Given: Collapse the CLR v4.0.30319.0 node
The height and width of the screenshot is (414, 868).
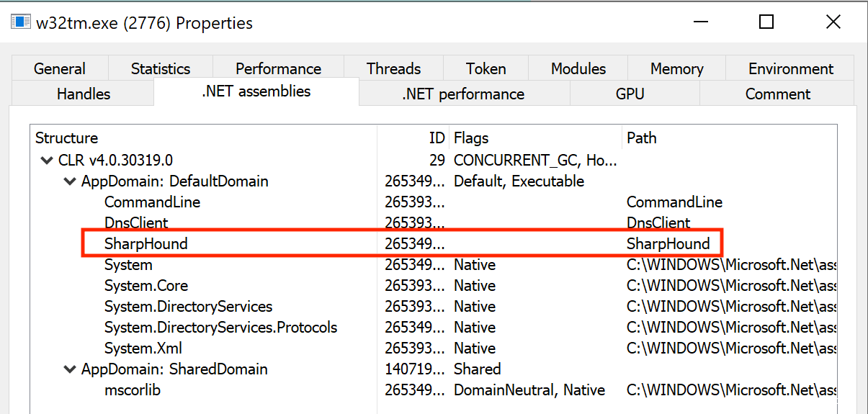Looking at the screenshot, I should 47,161.
